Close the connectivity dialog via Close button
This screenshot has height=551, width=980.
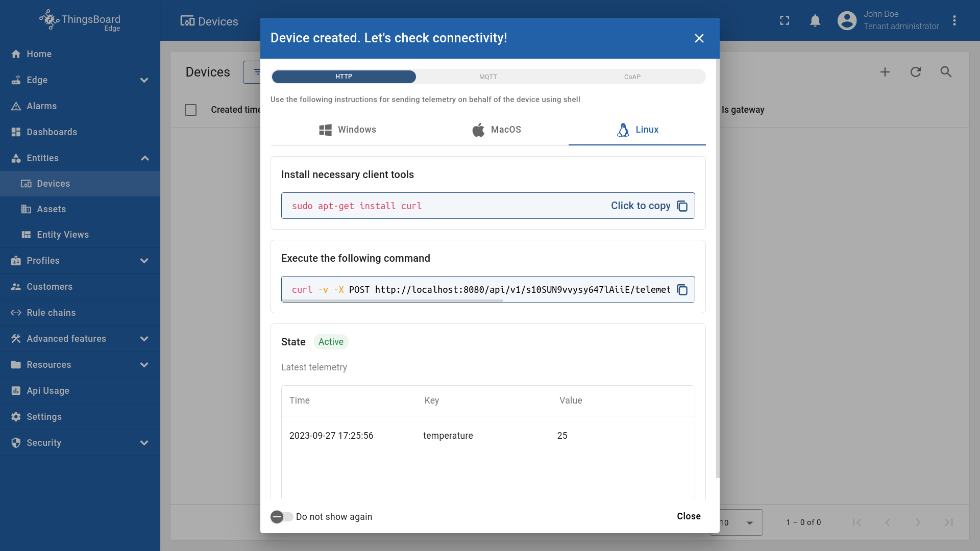[x=688, y=516]
